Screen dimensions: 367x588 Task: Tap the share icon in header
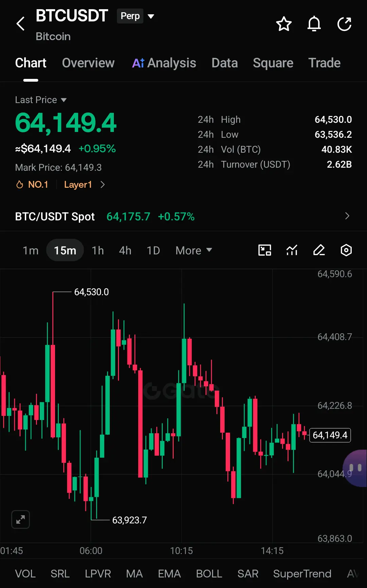coord(344,24)
